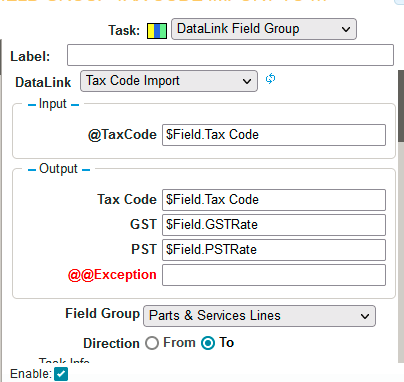Open the Tax Code Import DataLink dropdown
Image resolution: width=404 pixels, height=382 pixels.
tap(169, 81)
